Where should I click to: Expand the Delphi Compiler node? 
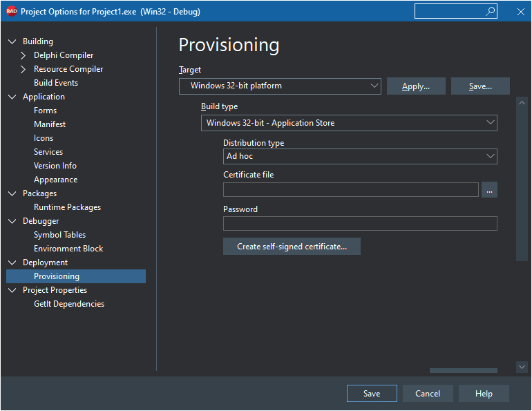pyautogui.click(x=23, y=55)
